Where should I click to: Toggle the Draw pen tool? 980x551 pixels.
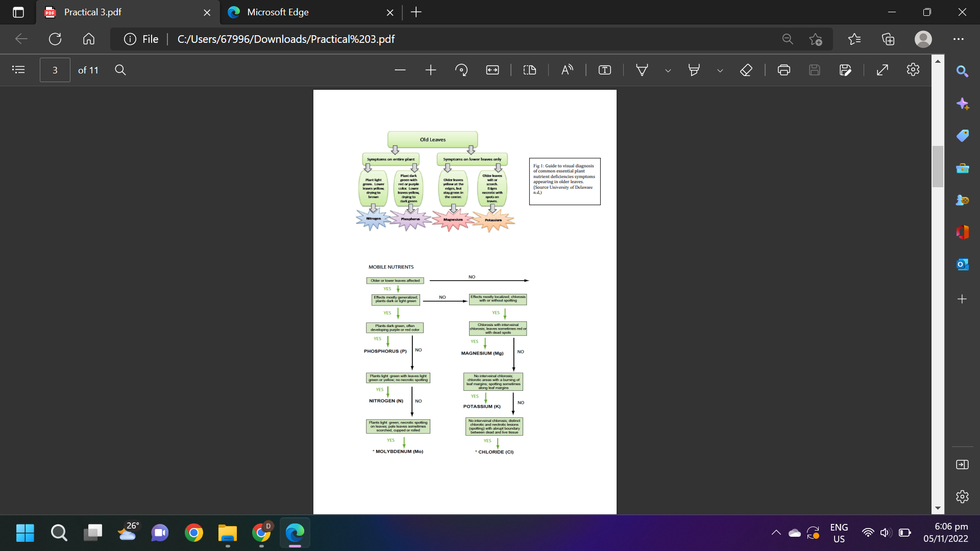coord(642,70)
